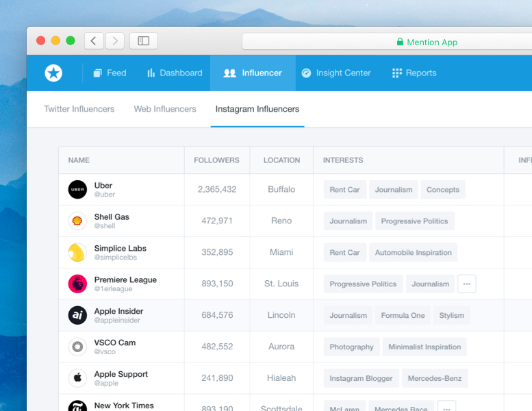Select the Influencer nav item

(253, 73)
